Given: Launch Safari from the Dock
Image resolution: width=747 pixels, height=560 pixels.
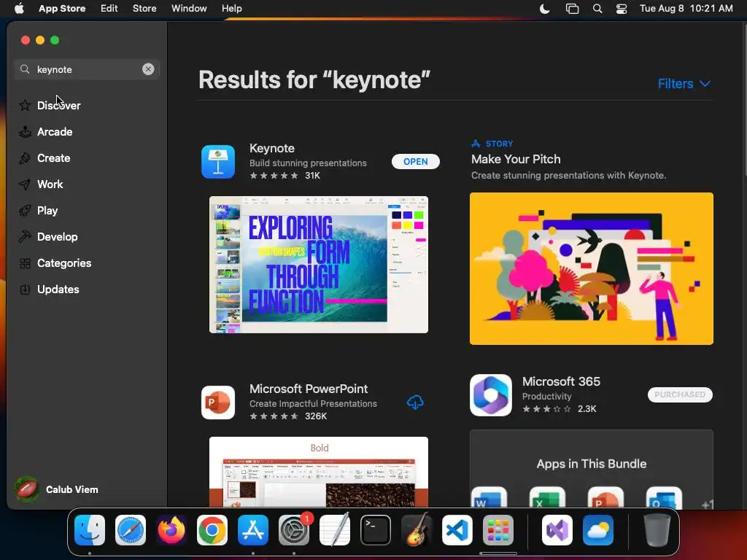Looking at the screenshot, I should tap(131, 530).
